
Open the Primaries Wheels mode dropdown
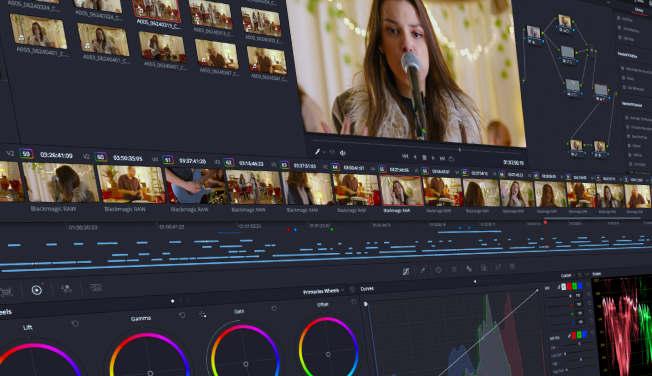323,292
